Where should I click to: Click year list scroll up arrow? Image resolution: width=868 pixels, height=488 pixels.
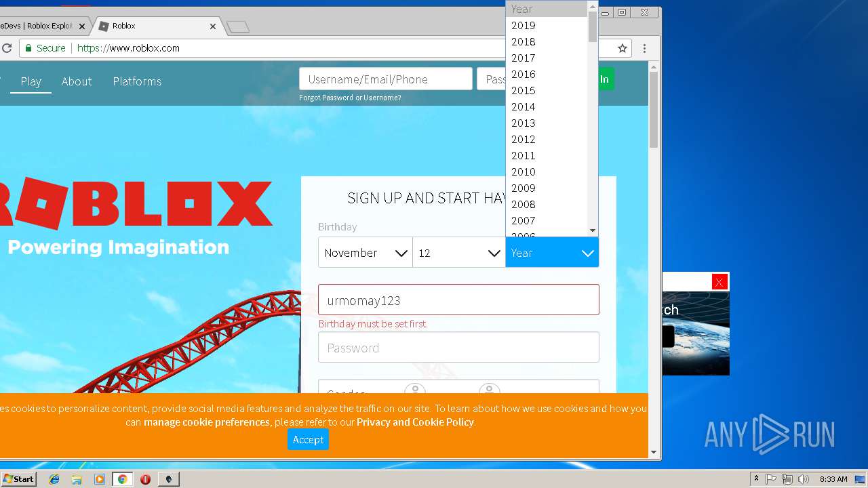pos(593,6)
